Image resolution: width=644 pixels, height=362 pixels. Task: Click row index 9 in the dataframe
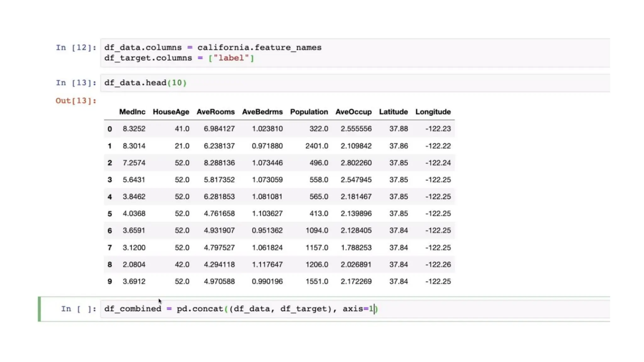(x=109, y=282)
